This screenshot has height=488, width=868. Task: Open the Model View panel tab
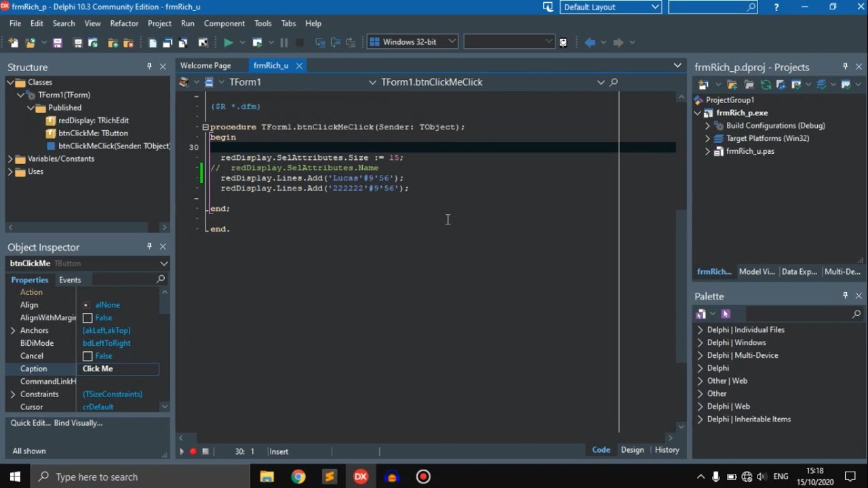coord(756,271)
